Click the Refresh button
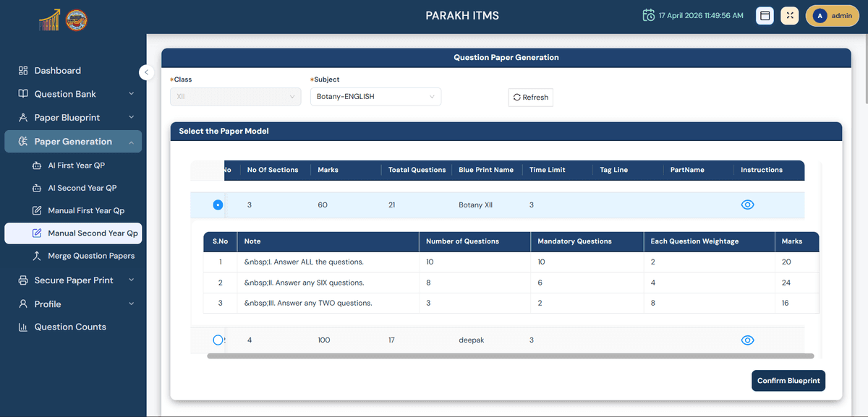The height and width of the screenshot is (417, 868). [530, 98]
